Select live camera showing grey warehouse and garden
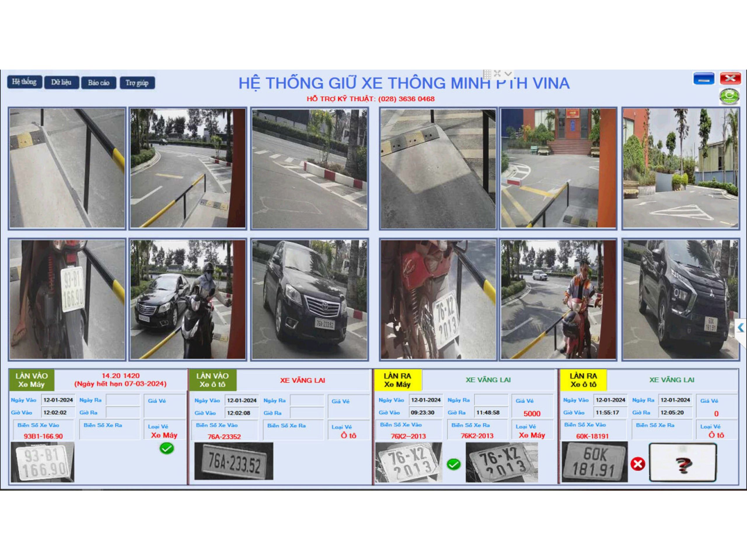 (680, 169)
